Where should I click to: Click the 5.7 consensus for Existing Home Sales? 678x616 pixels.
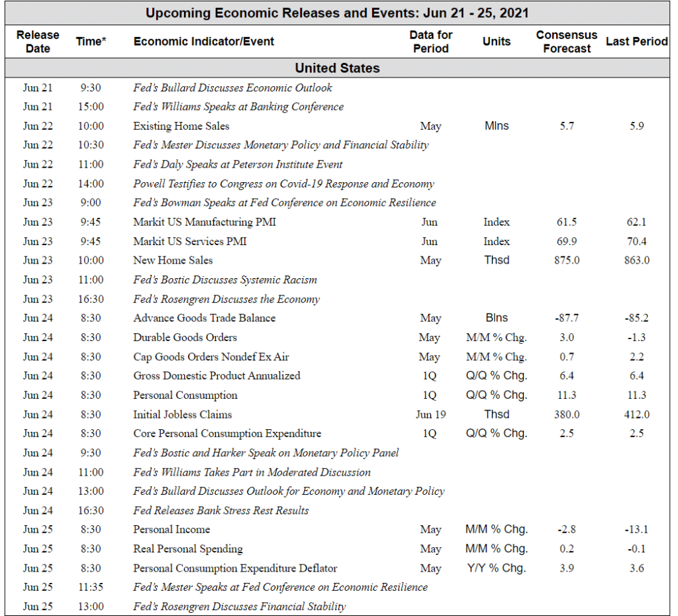click(567, 126)
